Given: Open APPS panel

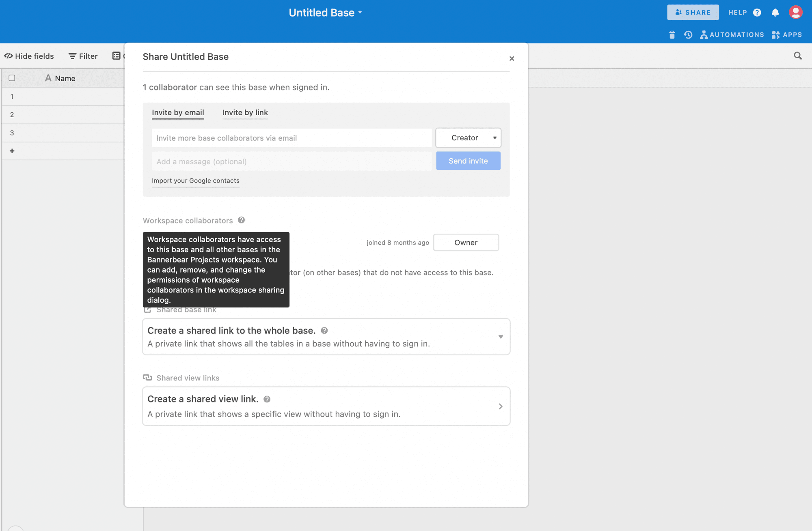Looking at the screenshot, I should [x=787, y=35].
